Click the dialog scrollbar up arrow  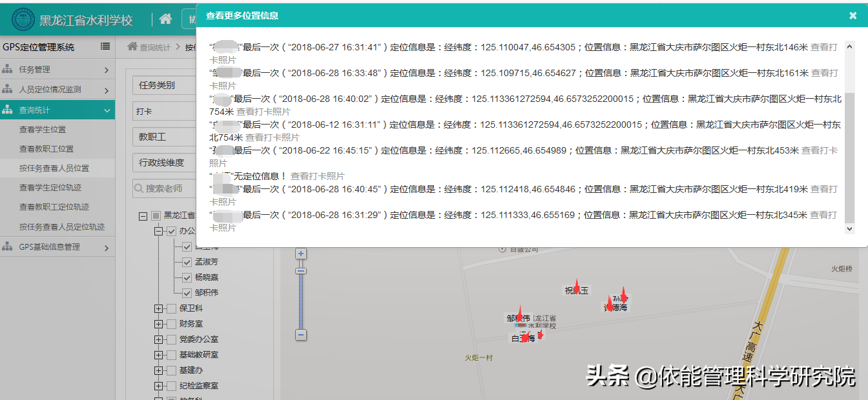coord(849,46)
